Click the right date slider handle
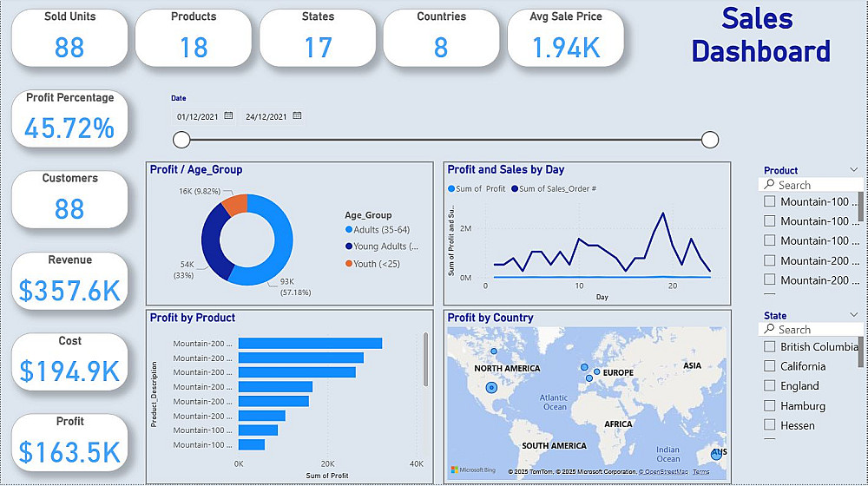This screenshot has height=486, width=868. pos(710,140)
